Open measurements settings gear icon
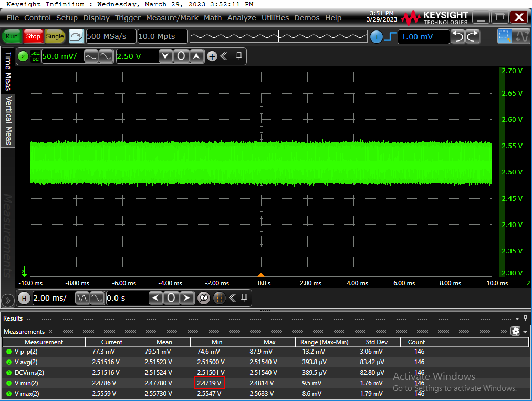 click(x=515, y=331)
